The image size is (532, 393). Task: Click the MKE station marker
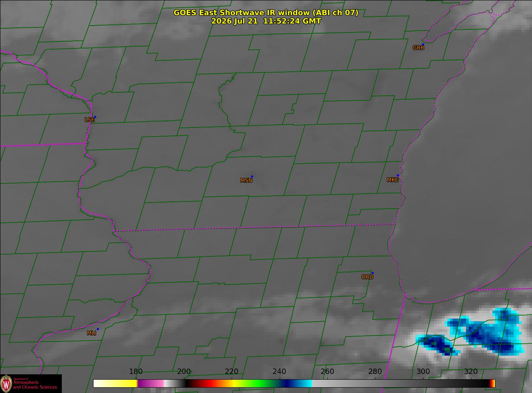tap(398, 176)
